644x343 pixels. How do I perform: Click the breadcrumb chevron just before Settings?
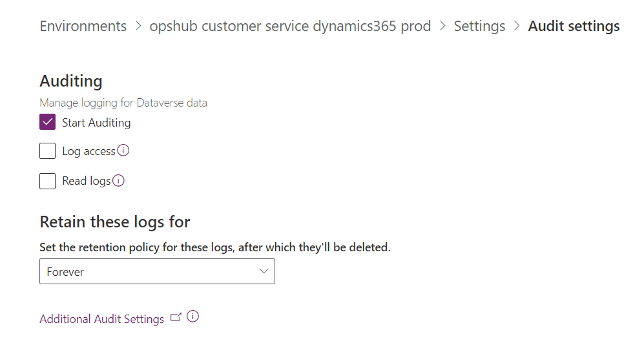(442, 26)
